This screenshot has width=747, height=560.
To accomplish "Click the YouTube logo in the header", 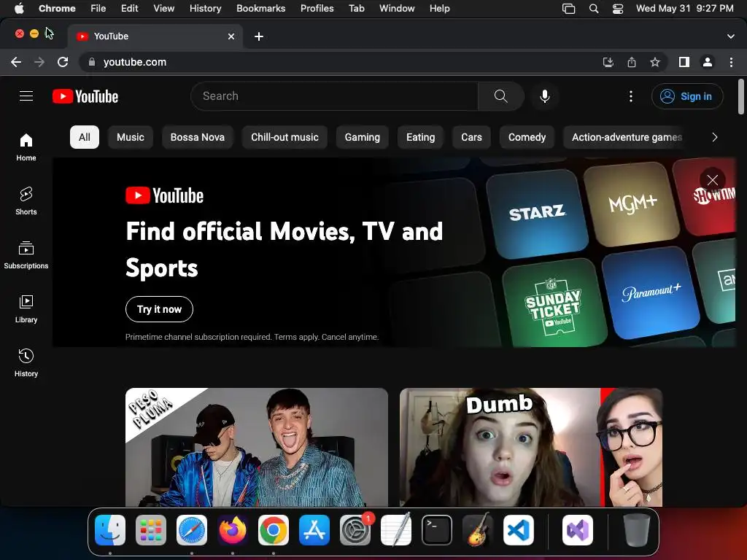I will pos(85,96).
